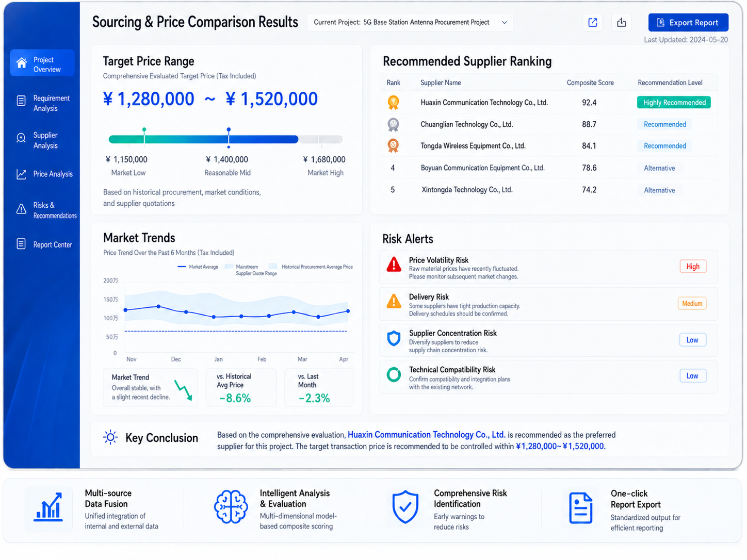Click the Technical Compatibility Risk circle icon
The image size is (747, 560).
(x=394, y=374)
